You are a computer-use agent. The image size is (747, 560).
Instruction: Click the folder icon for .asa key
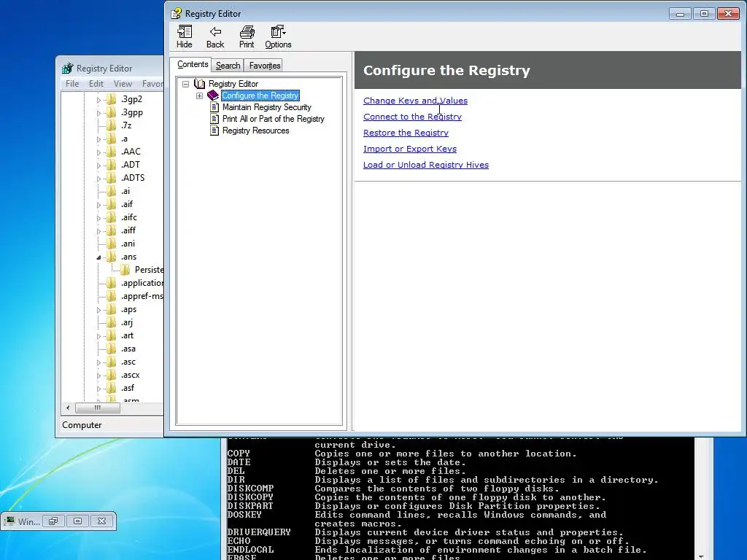(112, 349)
